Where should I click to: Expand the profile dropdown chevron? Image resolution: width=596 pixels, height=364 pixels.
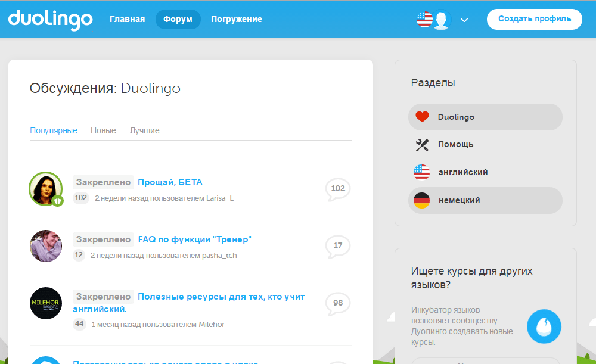click(464, 20)
